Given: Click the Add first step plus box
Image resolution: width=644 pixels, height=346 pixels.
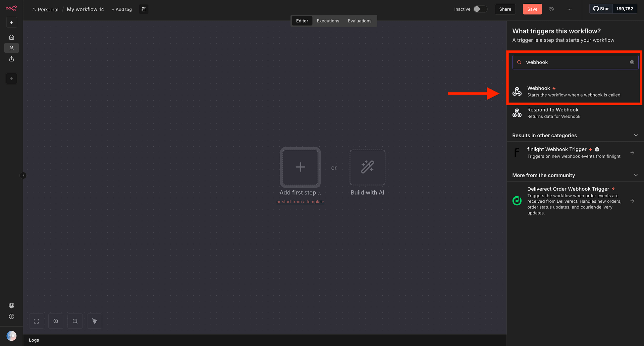Looking at the screenshot, I should [x=300, y=167].
